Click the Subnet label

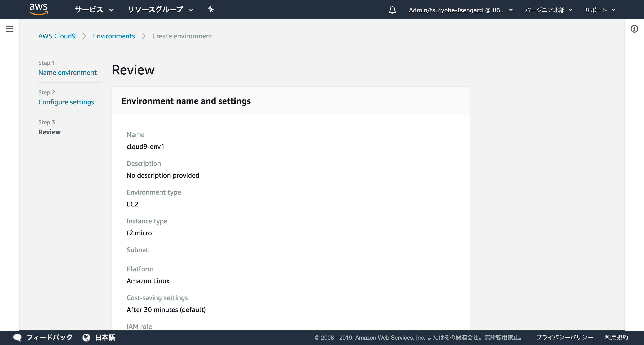tap(137, 250)
